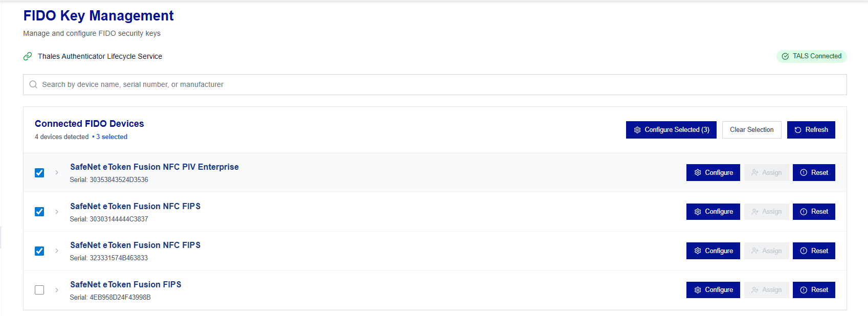Image resolution: width=868 pixels, height=316 pixels.
Task: Configure device with serial 30303144444C3837
Action: [713, 212]
